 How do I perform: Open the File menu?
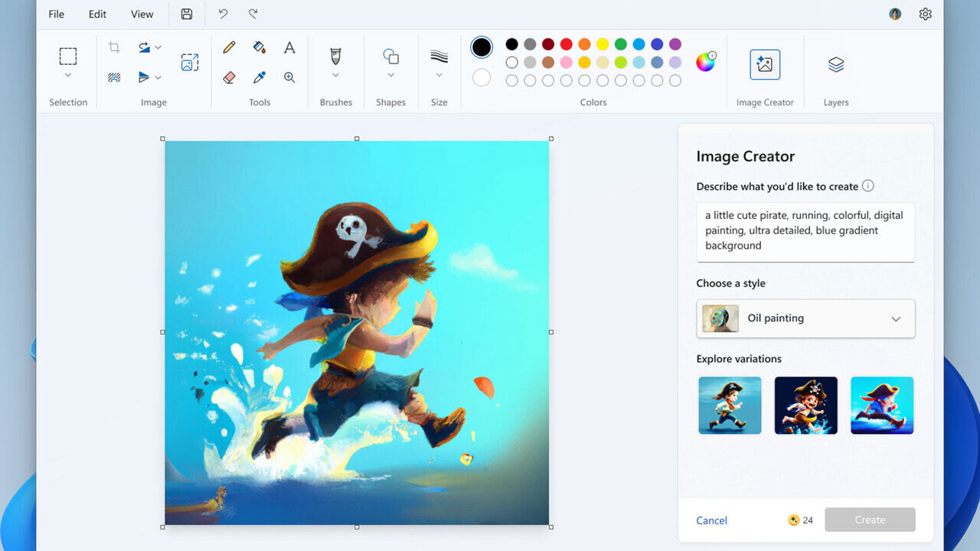click(x=57, y=14)
